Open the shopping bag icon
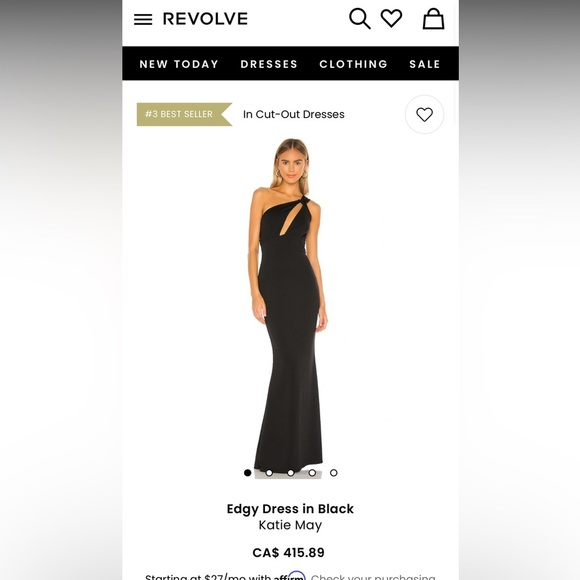The height and width of the screenshot is (580, 580). click(433, 18)
